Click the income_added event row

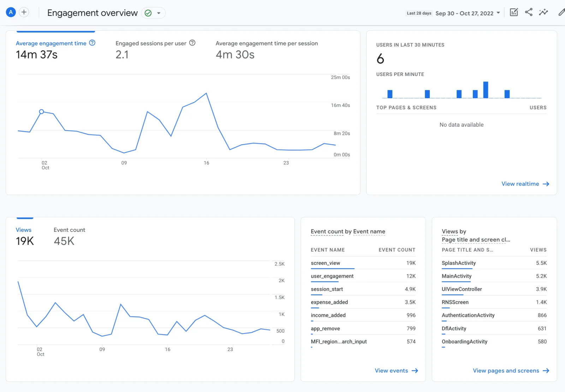pos(363,315)
